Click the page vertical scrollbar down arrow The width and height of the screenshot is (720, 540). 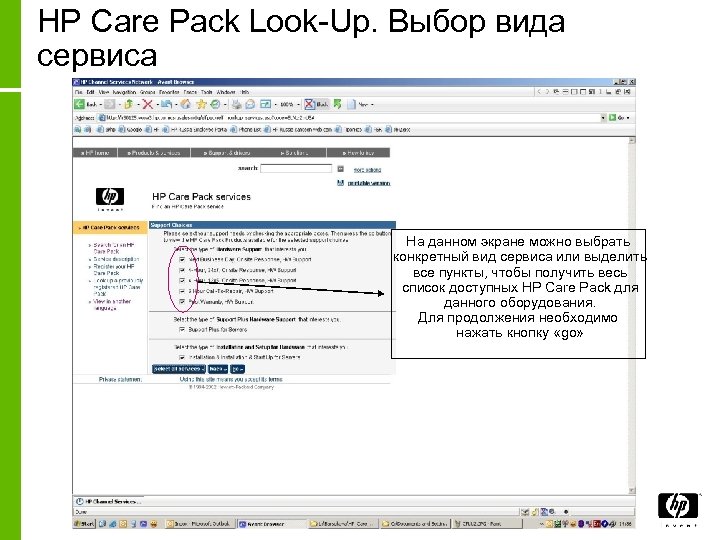click(632, 490)
